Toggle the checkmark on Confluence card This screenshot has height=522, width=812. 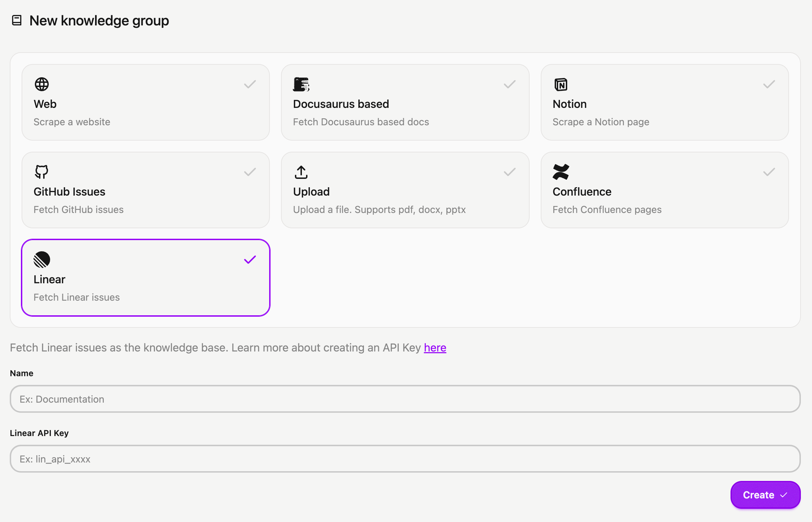pos(769,172)
